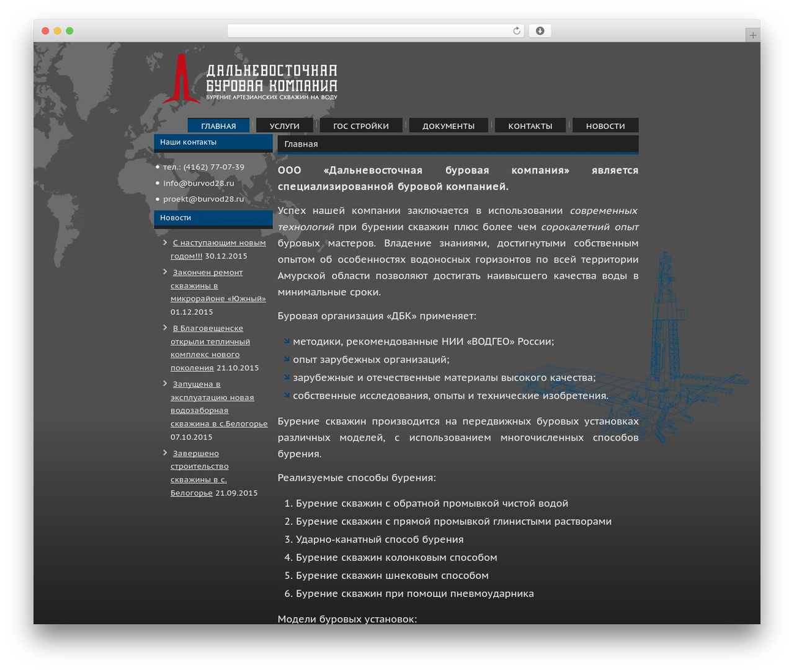Click email proekt@burvod28.ru
Viewport: 794px width, 672px height.
click(x=203, y=199)
